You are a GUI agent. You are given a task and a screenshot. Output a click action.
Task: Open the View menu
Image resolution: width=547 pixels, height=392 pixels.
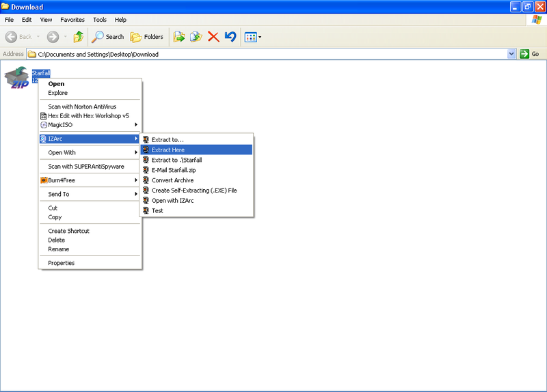[46, 20]
